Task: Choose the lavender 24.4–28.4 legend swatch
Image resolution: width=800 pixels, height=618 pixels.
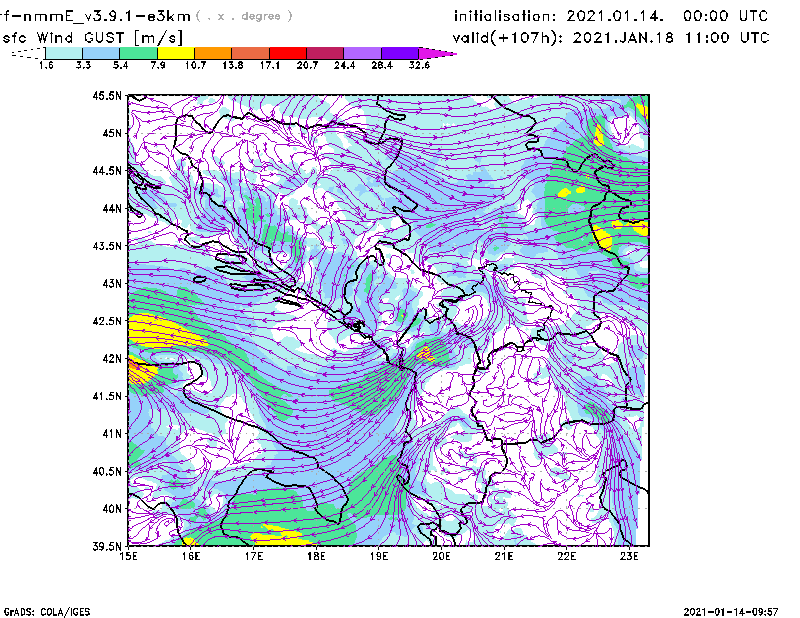Action: click(x=363, y=53)
